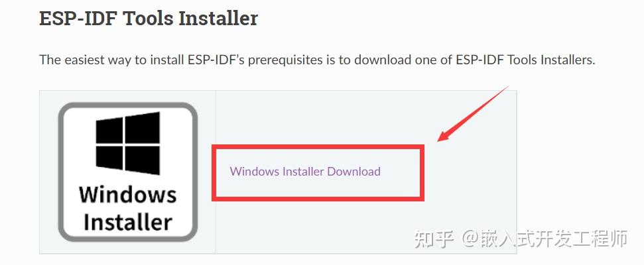The image size is (644, 265).
Task: Select the upper-right pane of Windows logo
Action: 143,128
